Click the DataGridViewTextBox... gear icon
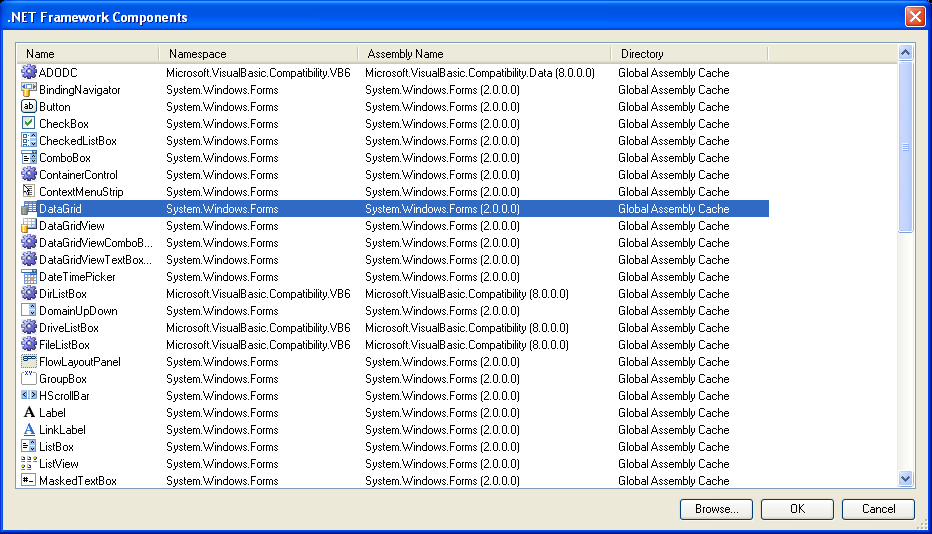This screenshot has height=534, width=932. pyautogui.click(x=29, y=259)
